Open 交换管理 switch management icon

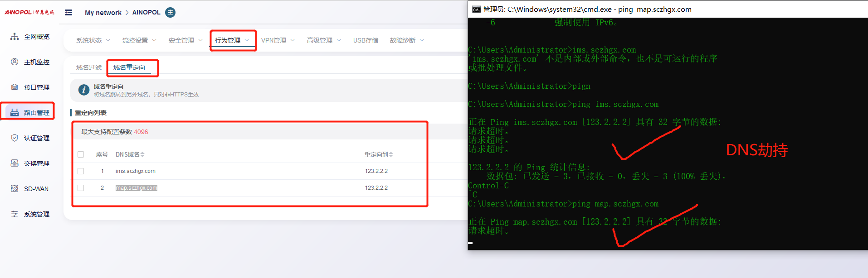(x=15, y=163)
